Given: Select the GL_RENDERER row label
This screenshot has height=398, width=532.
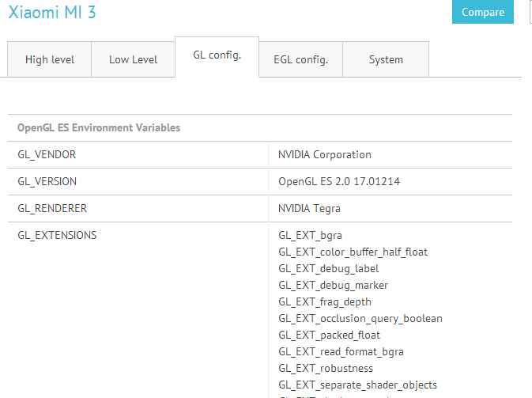Looking at the screenshot, I should click(x=52, y=208).
